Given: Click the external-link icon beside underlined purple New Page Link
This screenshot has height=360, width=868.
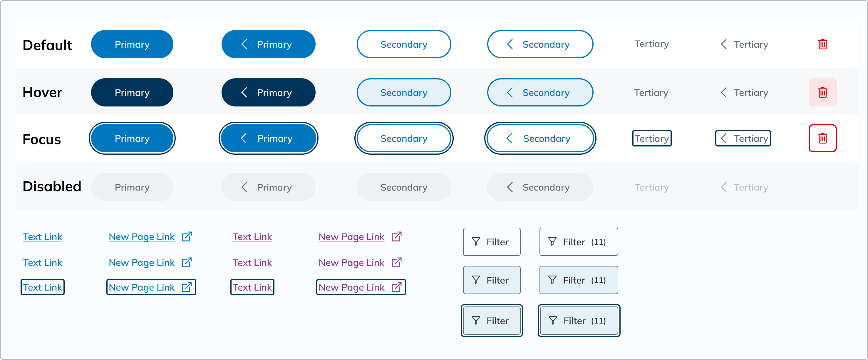Looking at the screenshot, I should 397,236.
